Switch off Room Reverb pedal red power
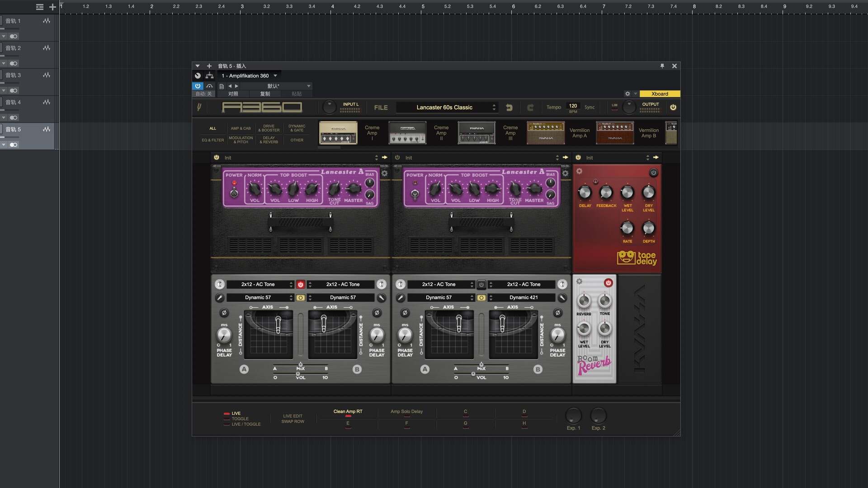The height and width of the screenshot is (488, 868). pyautogui.click(x=608, y=283)
